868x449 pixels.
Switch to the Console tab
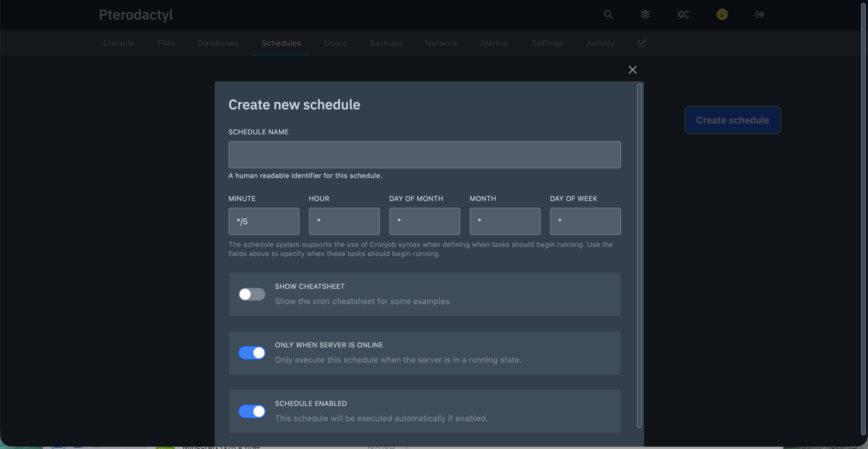119,43
